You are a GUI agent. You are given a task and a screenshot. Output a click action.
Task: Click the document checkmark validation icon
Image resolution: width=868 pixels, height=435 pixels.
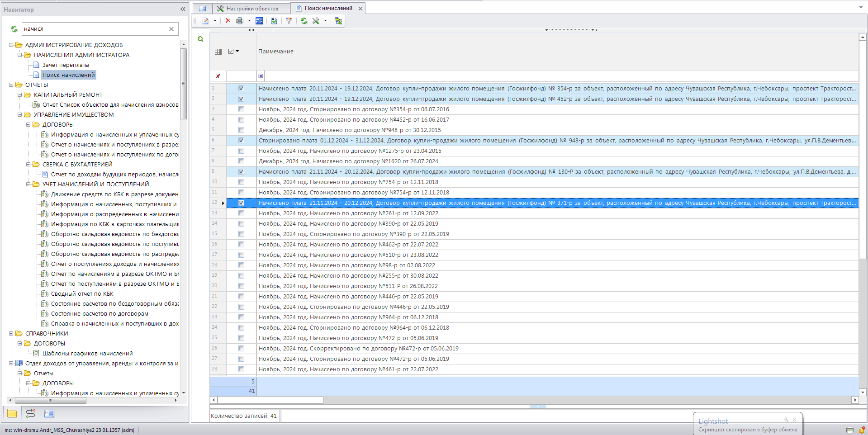click(274, 21)
